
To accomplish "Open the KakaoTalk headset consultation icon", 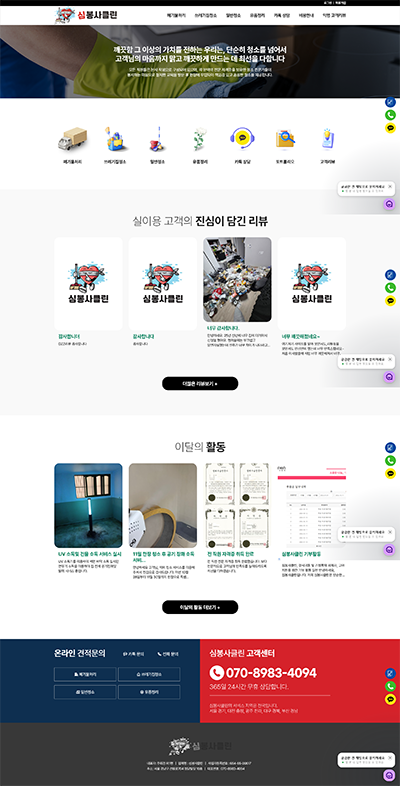I will (243, 139).
